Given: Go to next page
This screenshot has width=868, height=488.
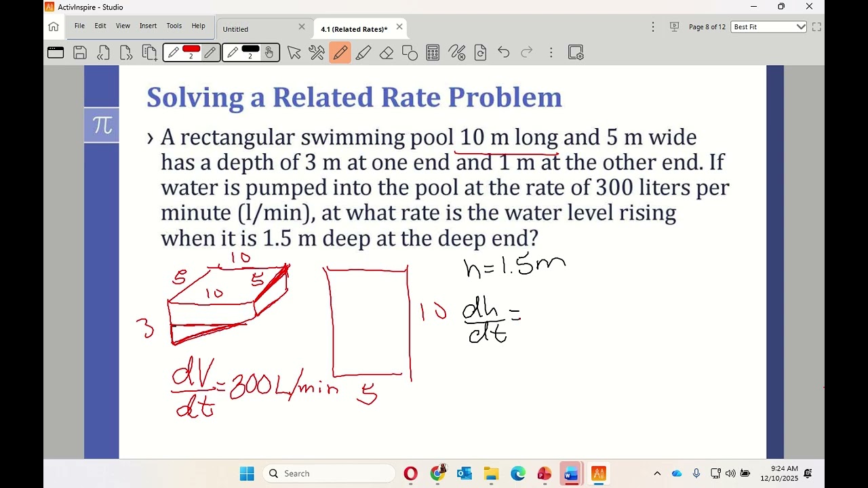Looking at the screenshot, I should (x=126, y=53).
